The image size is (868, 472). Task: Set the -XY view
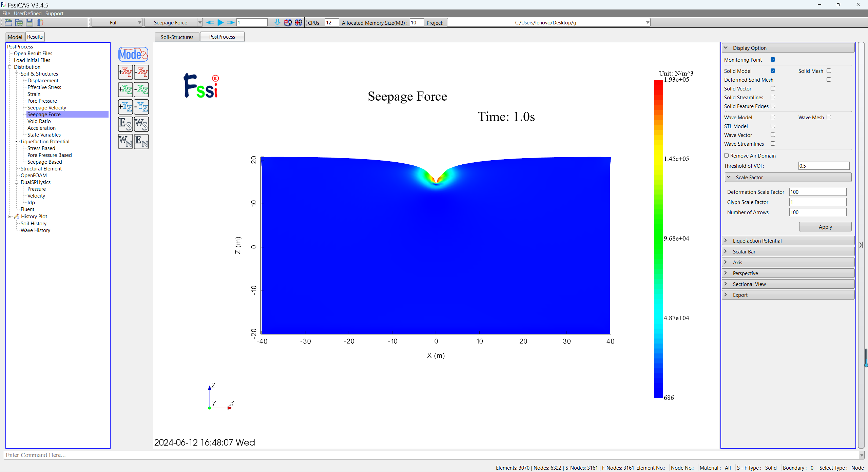[x=141, y=72]
